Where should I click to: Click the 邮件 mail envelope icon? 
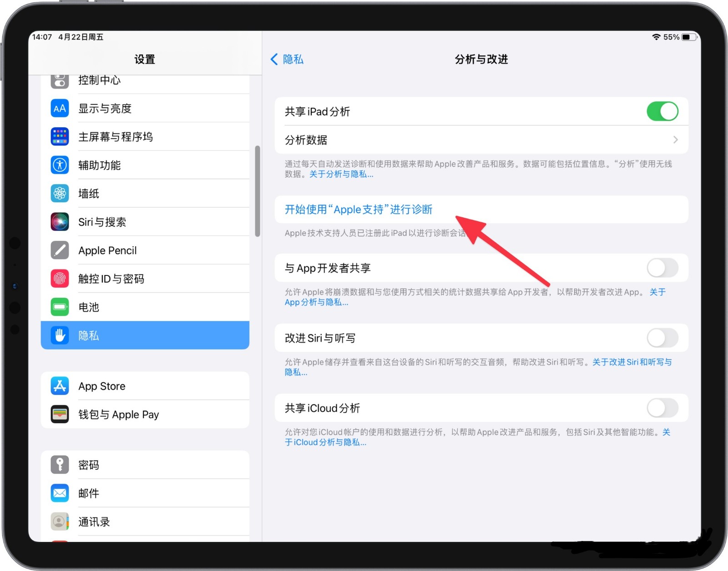click(60, 493)
